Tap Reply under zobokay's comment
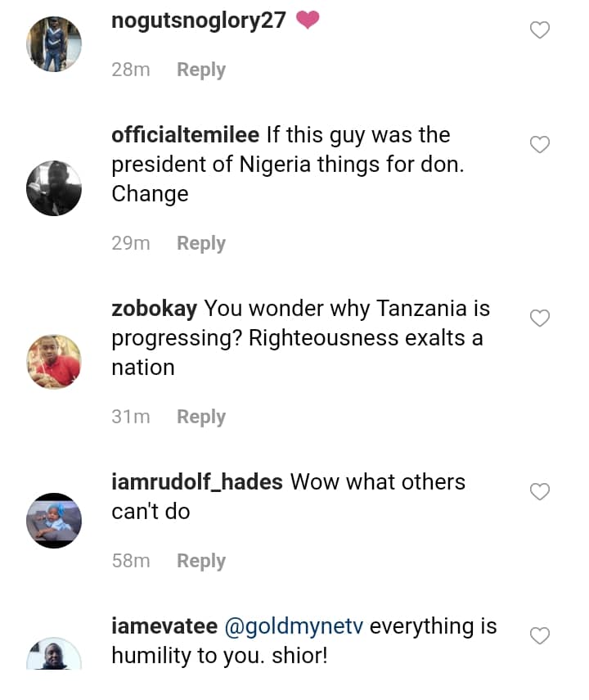Viewport: 589px width, 700px height. click(200, 417)
